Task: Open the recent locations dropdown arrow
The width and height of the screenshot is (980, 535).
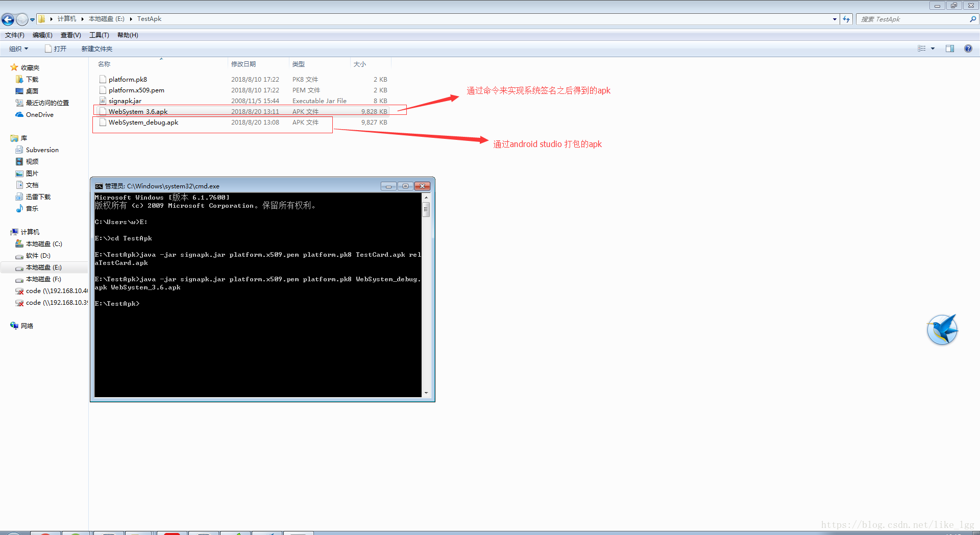Action: 33,19
